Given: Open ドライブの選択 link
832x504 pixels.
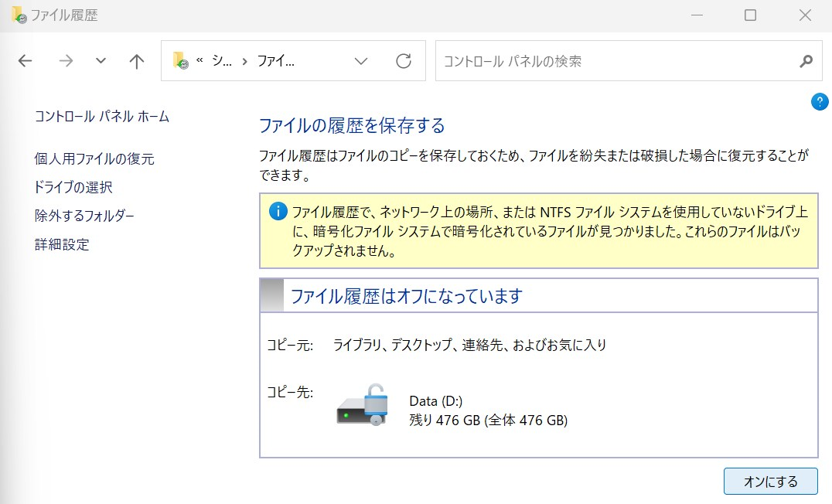Looking at the screenshot, I should pyautogui.click(x=76, y=187).
